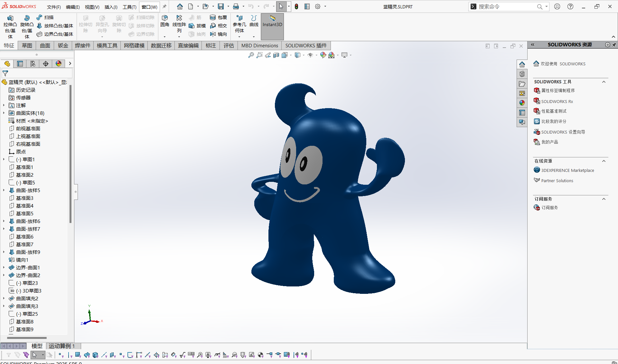This screenshot has height=364, width=618.
Task: Click the Curves (曲线) tool
Action: (x=254, y=21)
